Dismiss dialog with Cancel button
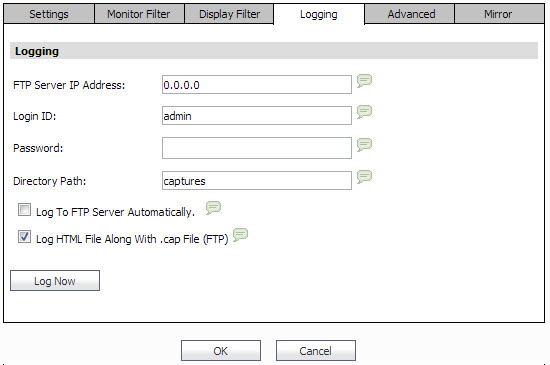Image resolution: width=550 pixels, height=365 pixels. pos(316,351)
